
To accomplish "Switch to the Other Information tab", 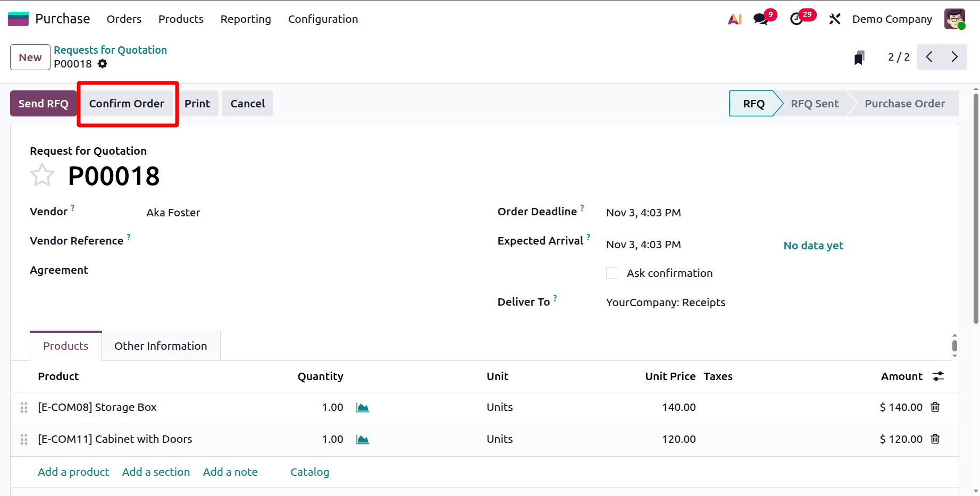I will (x=160, y=346).
